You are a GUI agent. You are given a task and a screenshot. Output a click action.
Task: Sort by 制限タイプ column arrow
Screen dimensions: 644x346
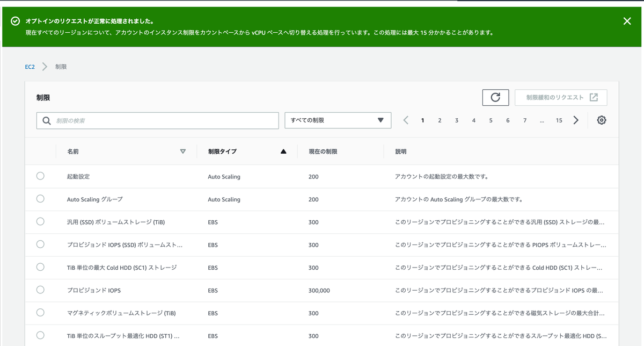point(283,152)
